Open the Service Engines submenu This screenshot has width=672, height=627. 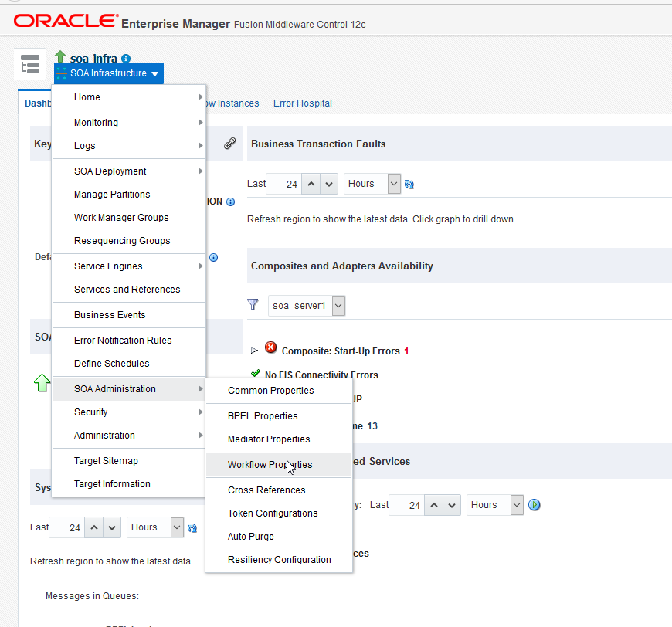click(128, 266)
